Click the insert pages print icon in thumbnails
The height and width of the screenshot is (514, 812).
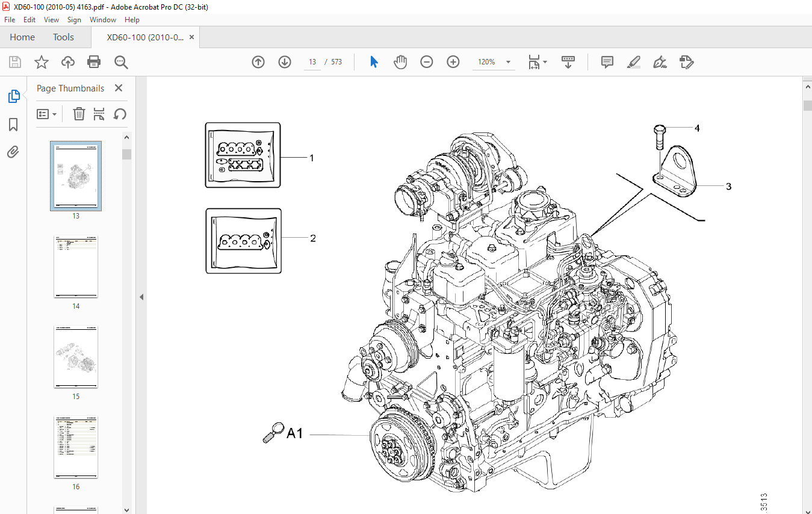[99, 114]
